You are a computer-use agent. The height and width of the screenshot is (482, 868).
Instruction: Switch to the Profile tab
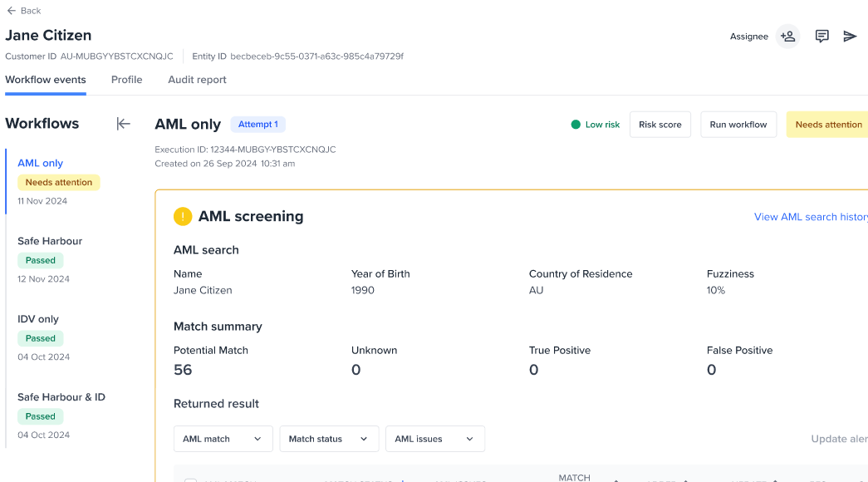[x=126, y=80]
